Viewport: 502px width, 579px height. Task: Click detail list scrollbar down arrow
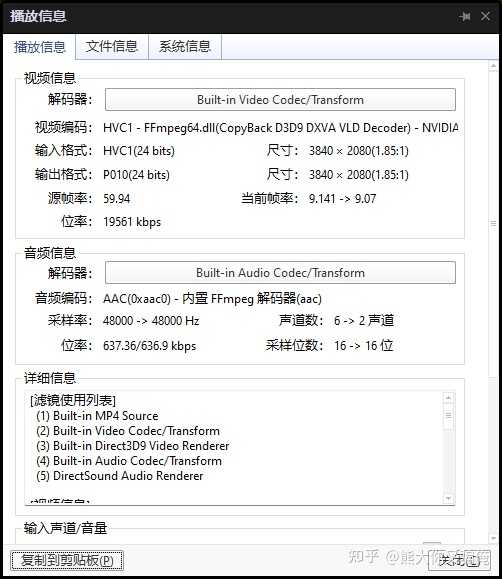coord(448,499)
